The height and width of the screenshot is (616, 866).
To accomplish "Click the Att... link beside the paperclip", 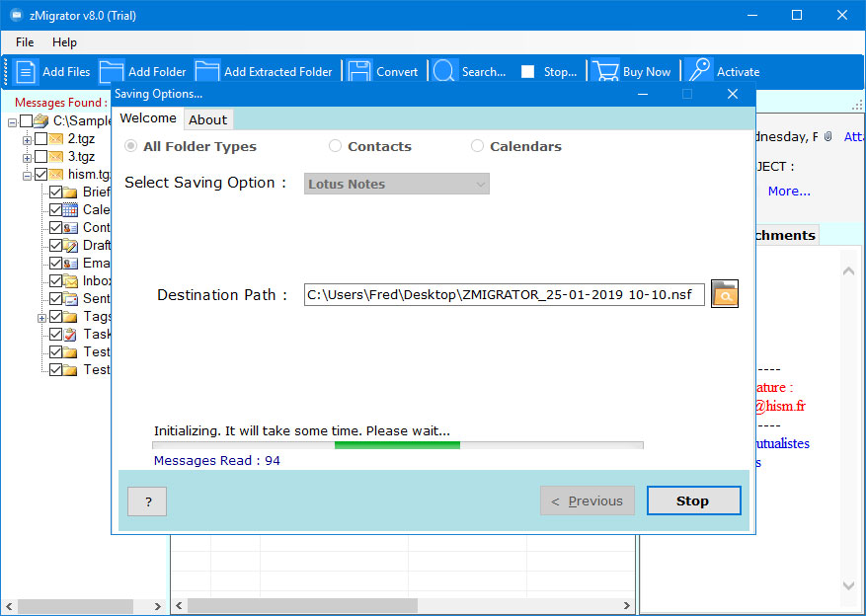I will point(854,136).
